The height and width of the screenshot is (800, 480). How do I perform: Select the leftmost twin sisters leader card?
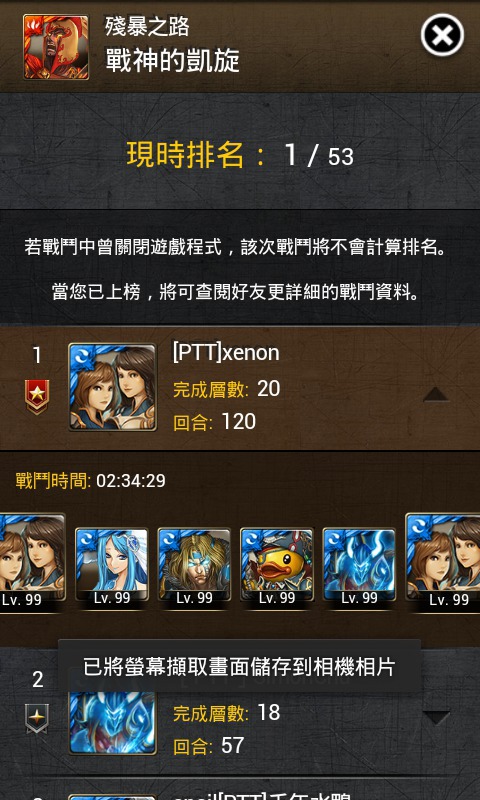[32, 560]
